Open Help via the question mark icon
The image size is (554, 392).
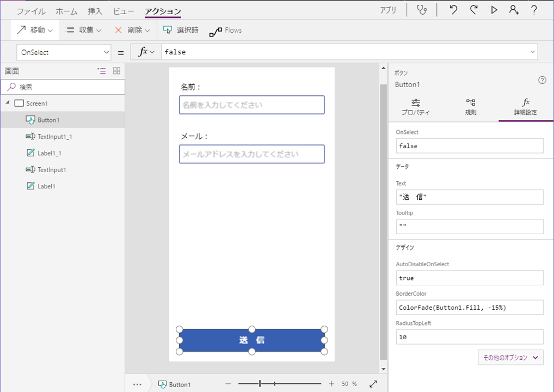coord(534,10)
